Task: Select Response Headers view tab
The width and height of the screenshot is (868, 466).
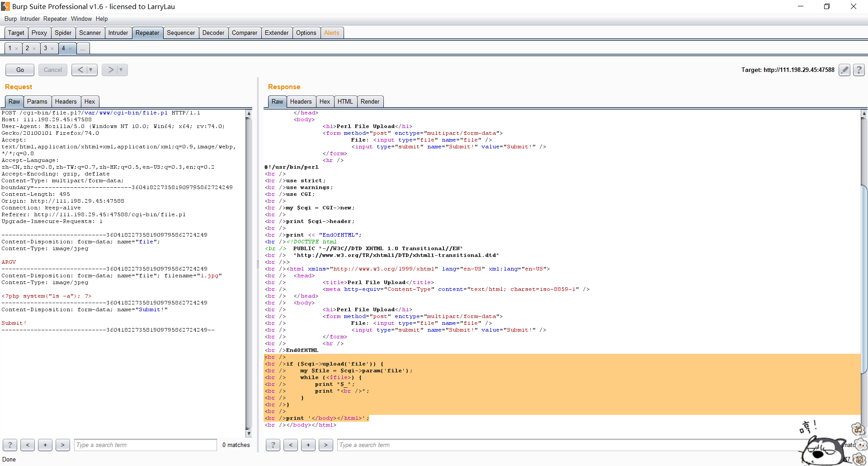Action: pyautogui.click(x=301, y=101)
